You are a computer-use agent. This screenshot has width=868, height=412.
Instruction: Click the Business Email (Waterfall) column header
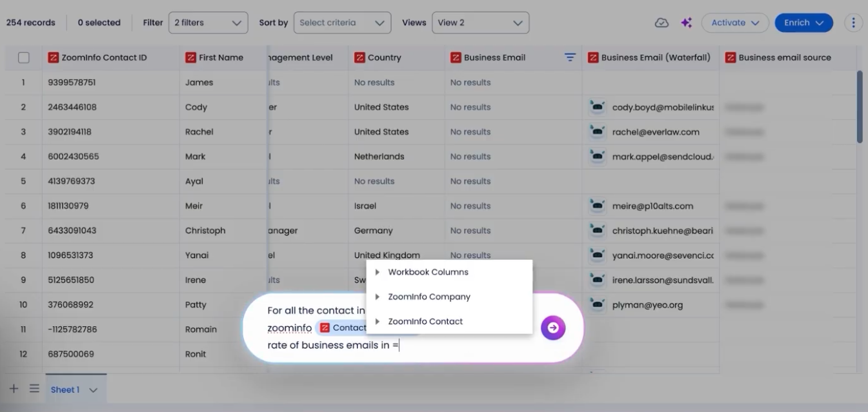tap(651, 57)
